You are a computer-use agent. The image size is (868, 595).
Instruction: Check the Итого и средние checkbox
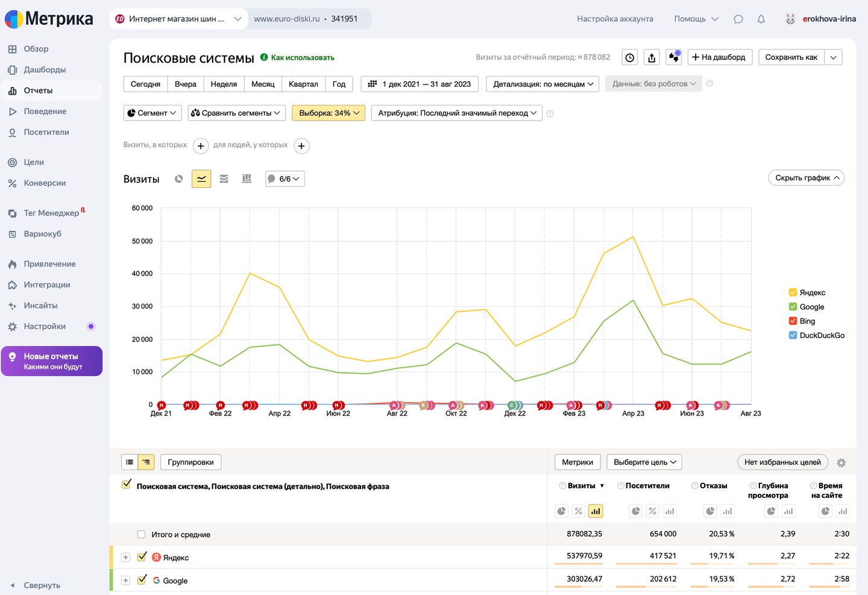141,534
